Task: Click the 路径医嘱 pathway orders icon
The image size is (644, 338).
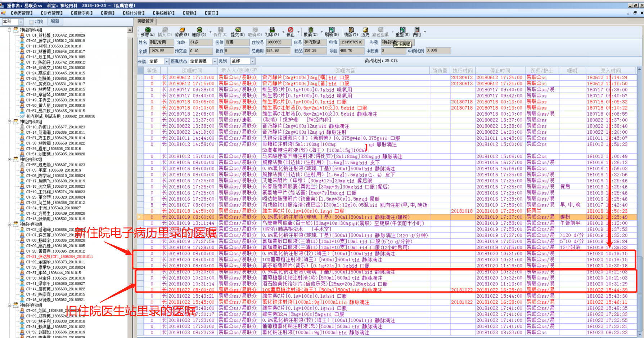Action: [x=380, y=30]
